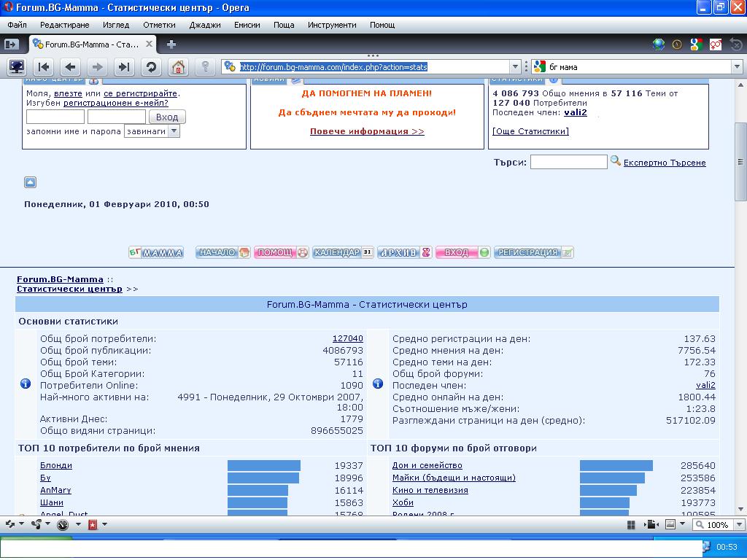This screenshot has height=560, width=747.
Task: Click the Reload page button
Action: (x=151, y=67)
